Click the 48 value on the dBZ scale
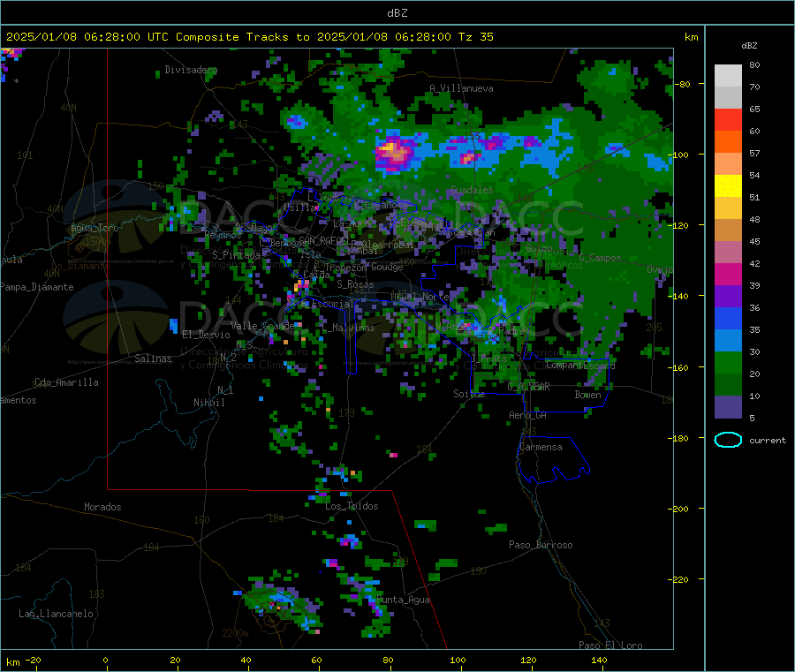795x672 pixels. click(x=754, y=220)
